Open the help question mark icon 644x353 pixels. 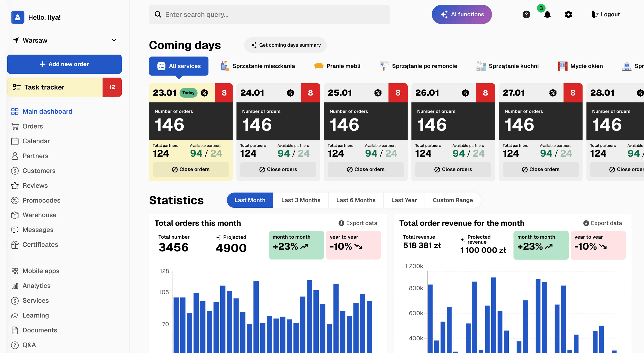click(x=526, y=14)
